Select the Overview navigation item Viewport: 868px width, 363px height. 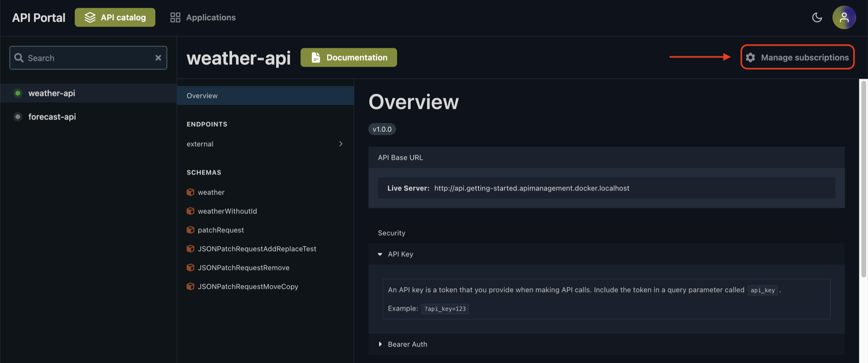click(x=265, y=96)
